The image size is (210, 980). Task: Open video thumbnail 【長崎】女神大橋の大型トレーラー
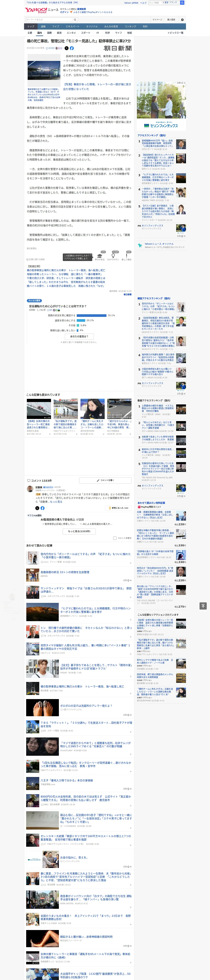pos(39,409)
